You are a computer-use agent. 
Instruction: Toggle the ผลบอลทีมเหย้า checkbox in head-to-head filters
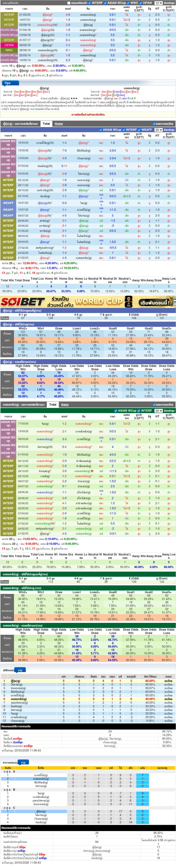[69, 3]
